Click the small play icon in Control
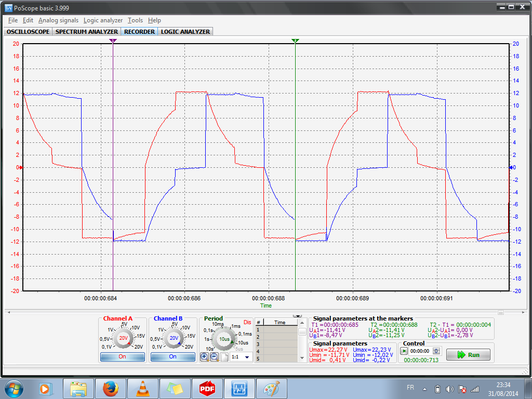 click(404, 351)
